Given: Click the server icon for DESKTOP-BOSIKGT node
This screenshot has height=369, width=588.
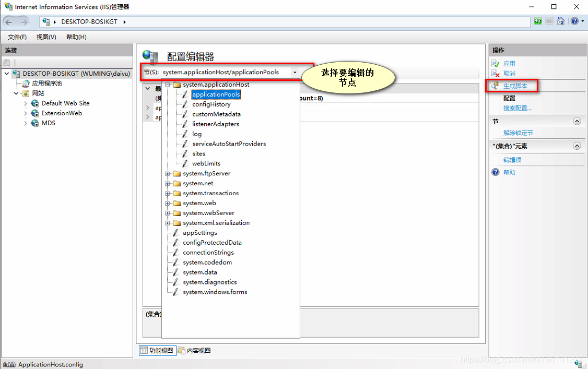Looking at the screenshot, I should click(17, 74).
